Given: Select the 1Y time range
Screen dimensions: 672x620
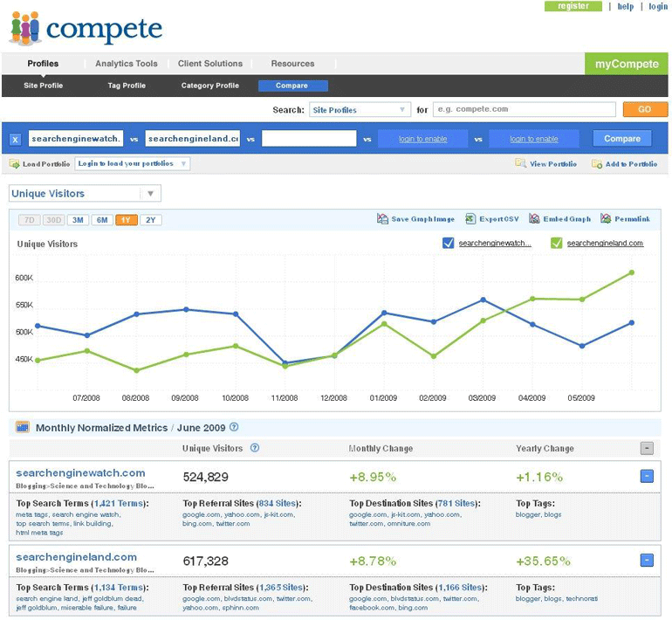Looking at the screenshot, I should coord(126,220).
